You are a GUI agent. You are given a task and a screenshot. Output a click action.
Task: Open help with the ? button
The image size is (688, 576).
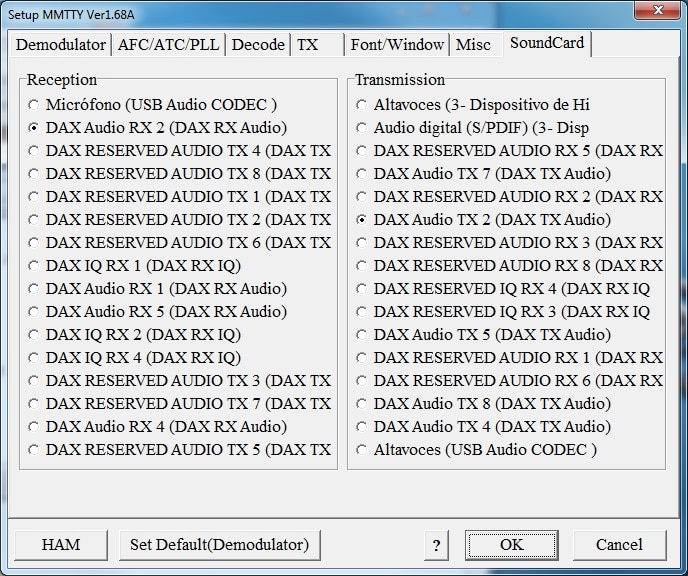(x=437, y=545)
